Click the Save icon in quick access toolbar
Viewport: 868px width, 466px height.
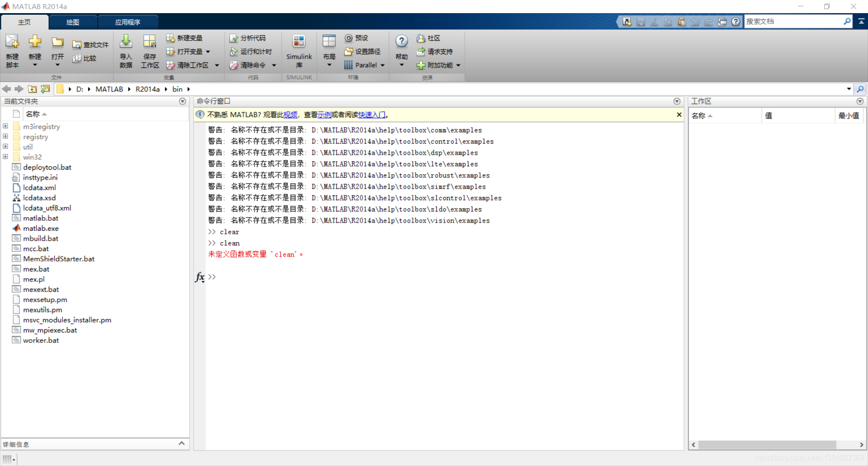tap(641, 22)
